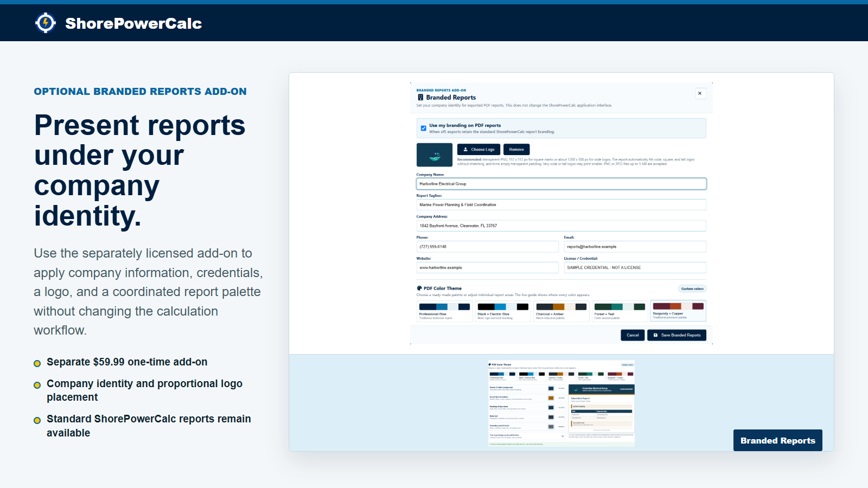Select the Burgundy + Copper color theme

(678, 311)
